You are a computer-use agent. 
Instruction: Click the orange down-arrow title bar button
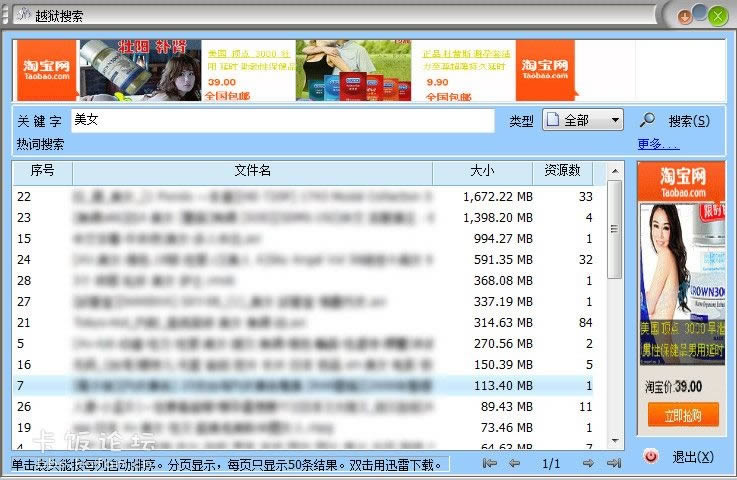tap(685, 16)
